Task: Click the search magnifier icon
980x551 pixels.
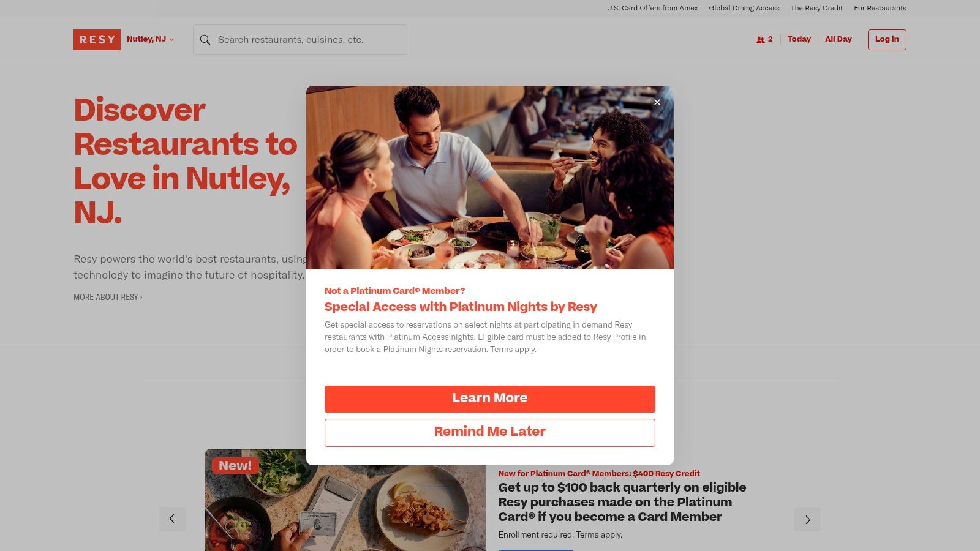Action: point(205,40)
